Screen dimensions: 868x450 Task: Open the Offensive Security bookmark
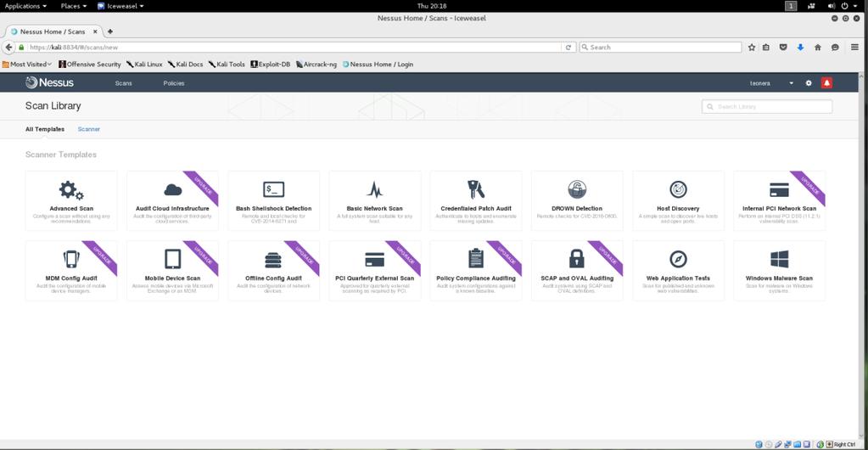click(x=90, y=65)
